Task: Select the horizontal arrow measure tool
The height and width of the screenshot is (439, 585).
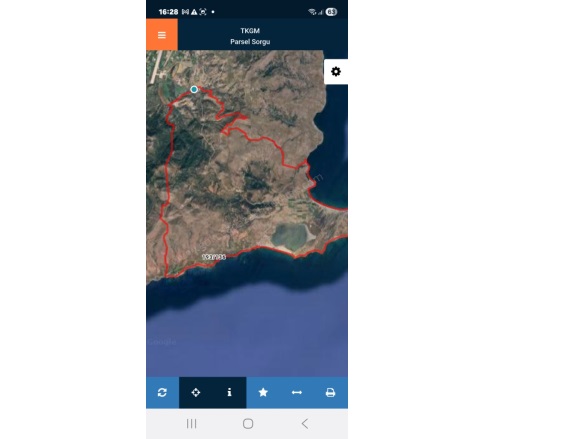Action: click(297, 392)
